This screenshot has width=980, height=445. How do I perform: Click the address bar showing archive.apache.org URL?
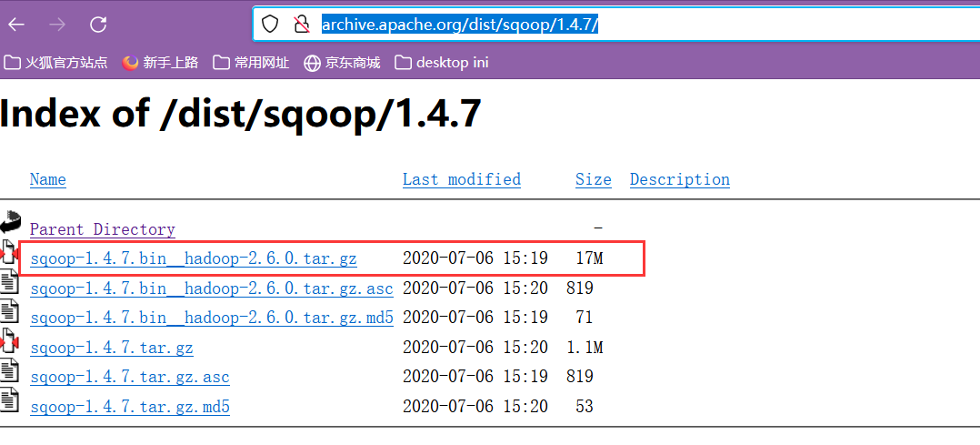615,25
